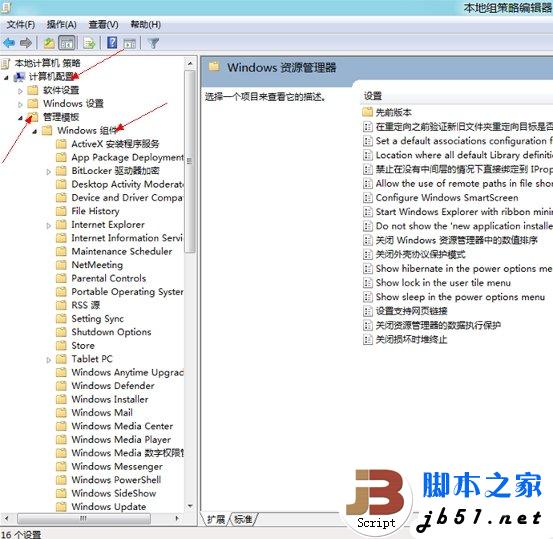Open 关闭 Windows 资源管理器中的数值排序 setting
The height and width of the screenshot is (539, 553).
coord(456,240)
